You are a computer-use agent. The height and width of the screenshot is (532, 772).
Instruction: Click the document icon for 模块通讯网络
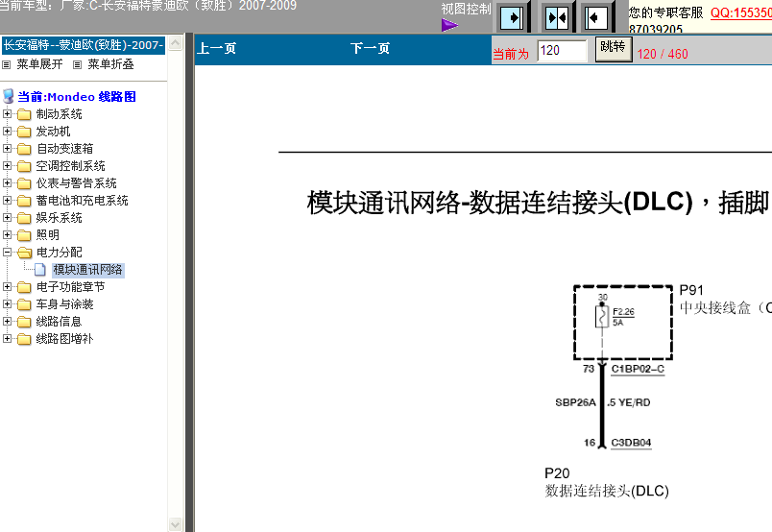coord(40,270)
